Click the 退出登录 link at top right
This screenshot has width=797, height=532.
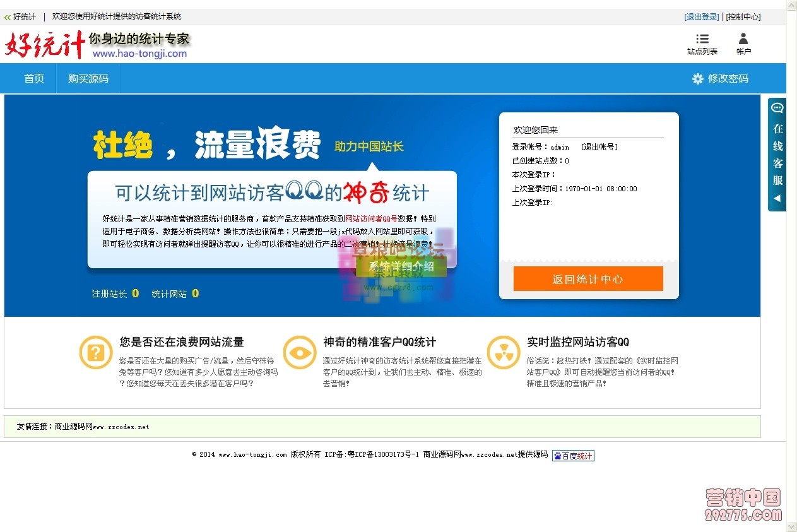[x=700, y=17]
